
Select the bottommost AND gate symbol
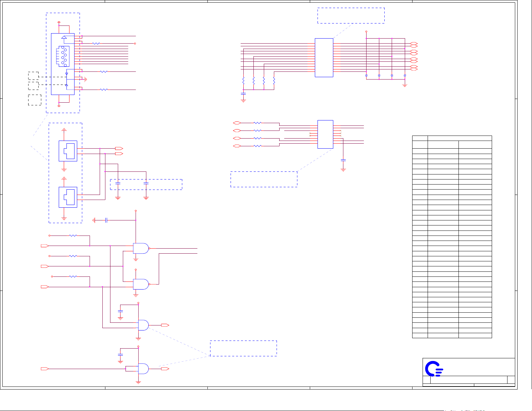[143, 369]
